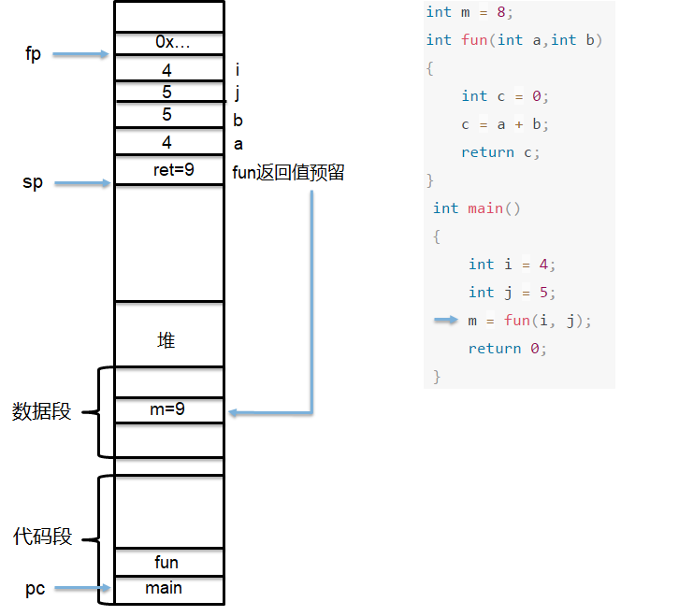Image resolution: width=693 pixels, height=616 pixels.
Task: Click the stack cell labeled i
Action: [x=169, y=68]
